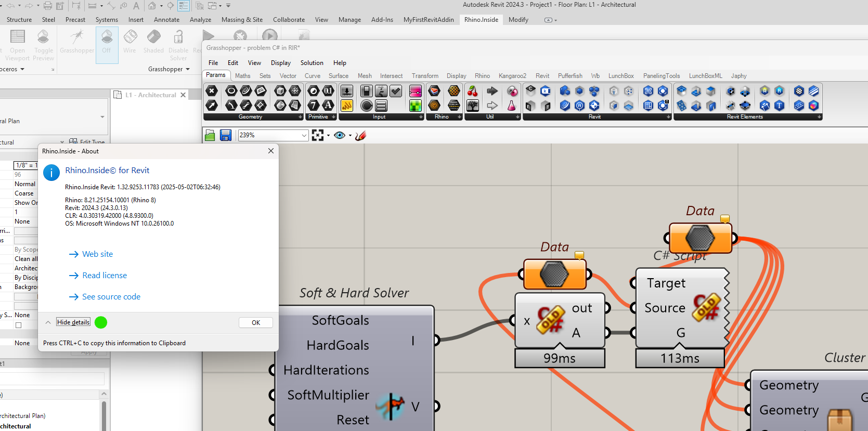The image size is (868, 431).
Task: Select the Circle geometry parameter icon
Action: (x=231, y=91)
